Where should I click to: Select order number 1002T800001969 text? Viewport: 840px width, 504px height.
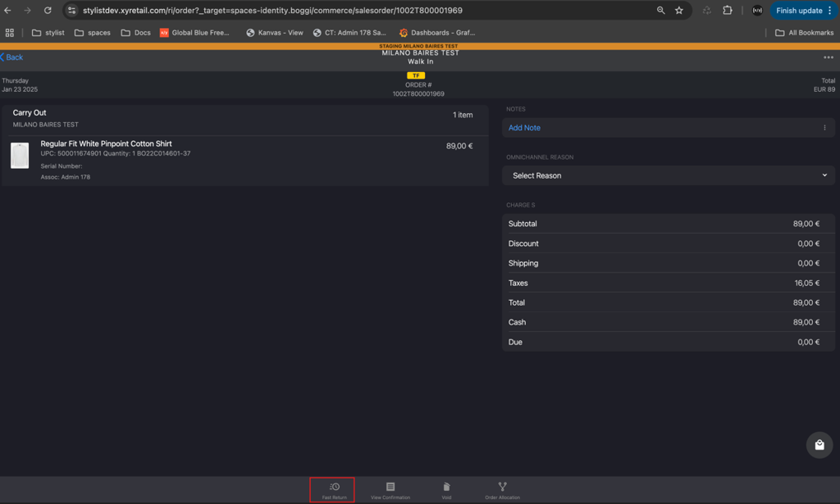click(418, 93)
